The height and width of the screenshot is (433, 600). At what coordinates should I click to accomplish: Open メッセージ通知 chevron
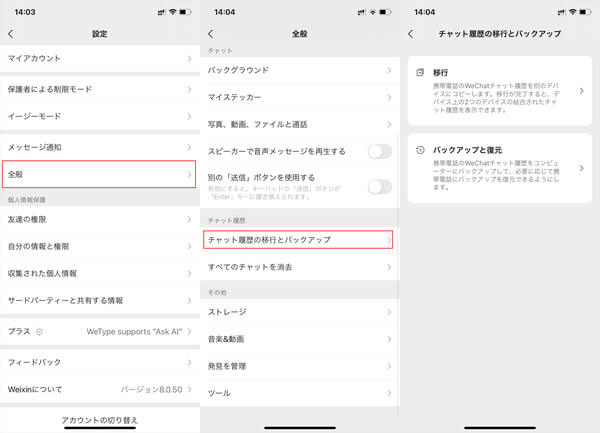point(189,147)
